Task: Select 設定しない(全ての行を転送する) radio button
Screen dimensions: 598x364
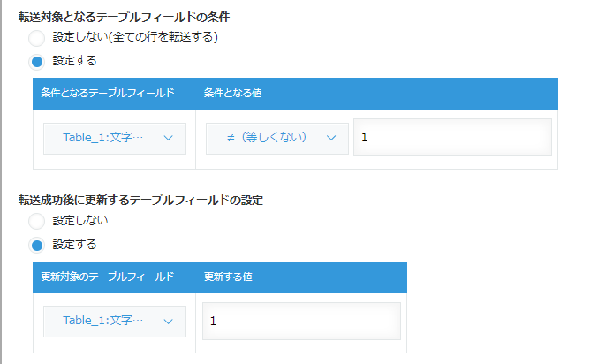Action: pos(37,38)
